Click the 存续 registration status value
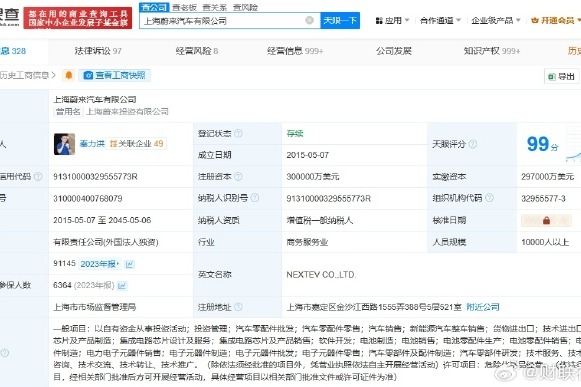The width and height of the screenshot is (581, 387). tap(295, 133)
